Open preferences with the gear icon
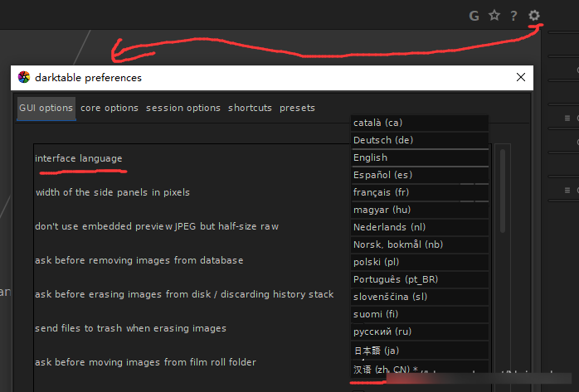579x392 pixels. 534,15
